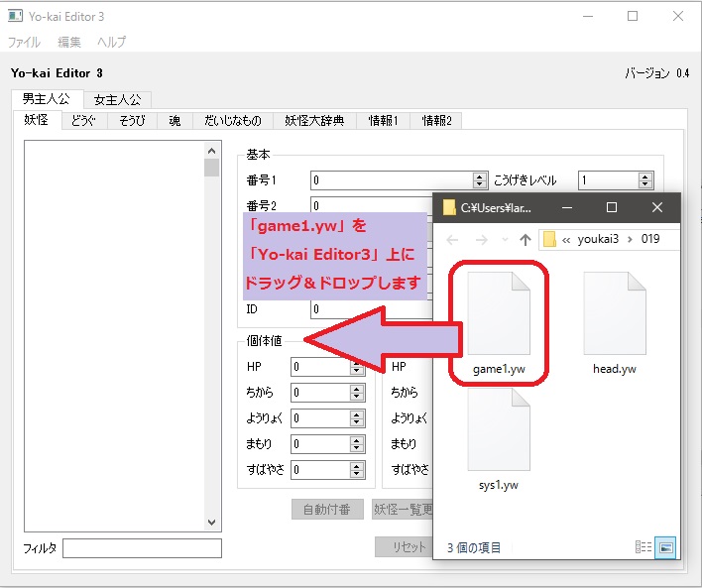Click the yo-kai list scroll up arrow
Screen dimensions: 702x588
tap(212, 151)
